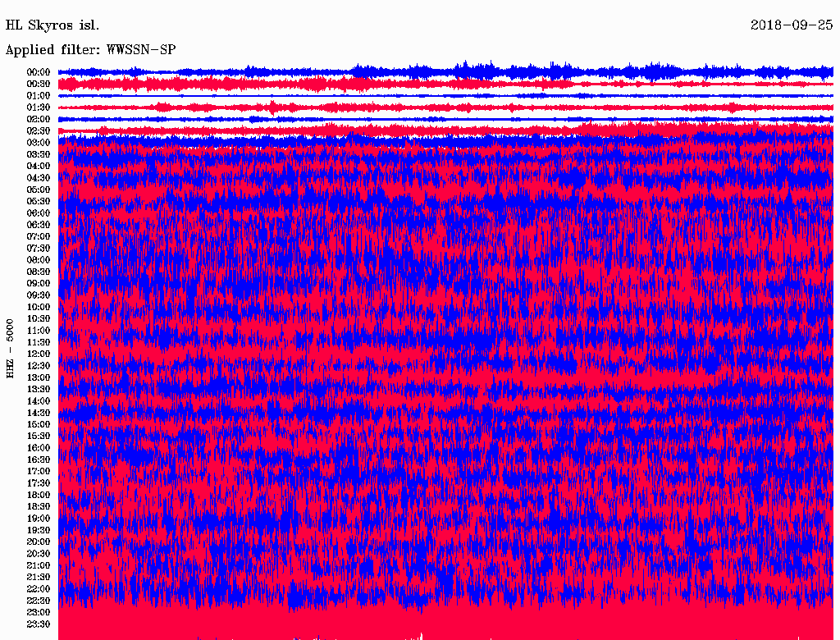Select the 16:30 time label
The width and height of the screenshot is (840, 640).
[39, 459]
